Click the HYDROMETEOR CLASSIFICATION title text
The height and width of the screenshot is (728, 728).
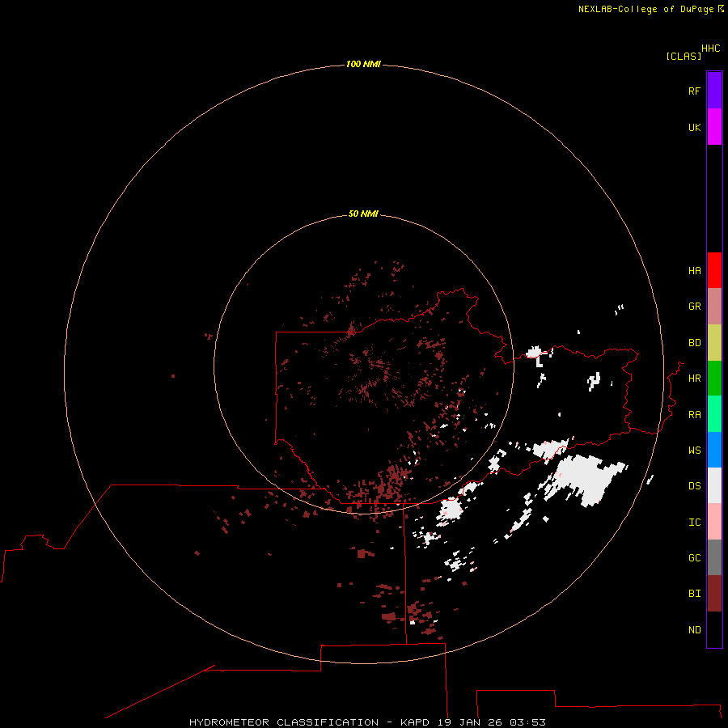(x=284, y=722)
